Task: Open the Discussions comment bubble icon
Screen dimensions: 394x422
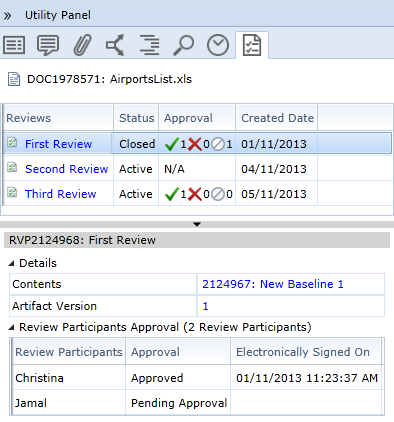Action: [x=48, y=45]
